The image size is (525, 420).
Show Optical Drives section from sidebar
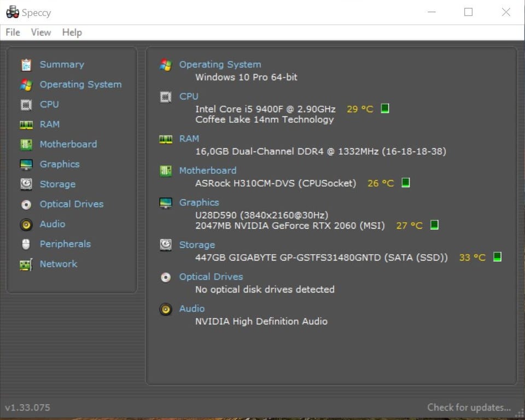[x=72, y=204]
